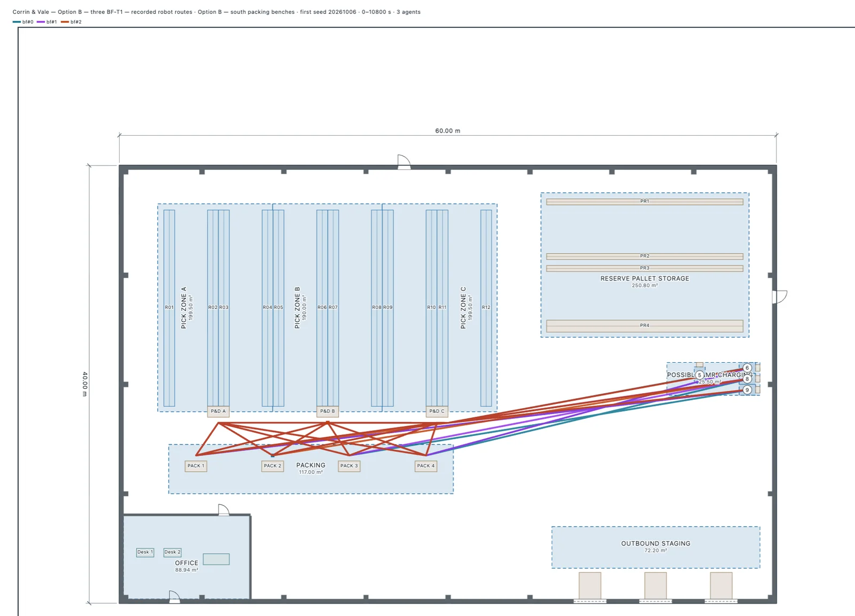855x616 pixels.
Task: Click the 40.00 m height dimension
Action: pyautogui.click(x=84, y=384)
